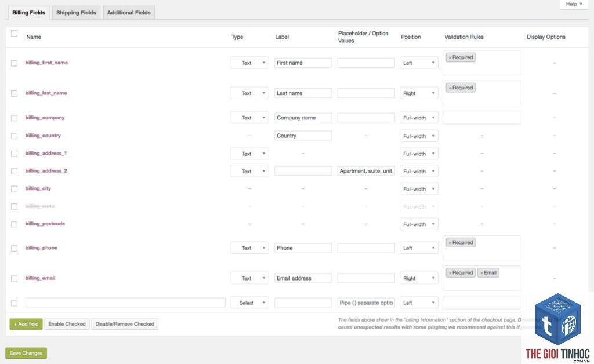This screenshot has height=364, width=594.
Task: Click the Add field button
Action: (26, 324)
